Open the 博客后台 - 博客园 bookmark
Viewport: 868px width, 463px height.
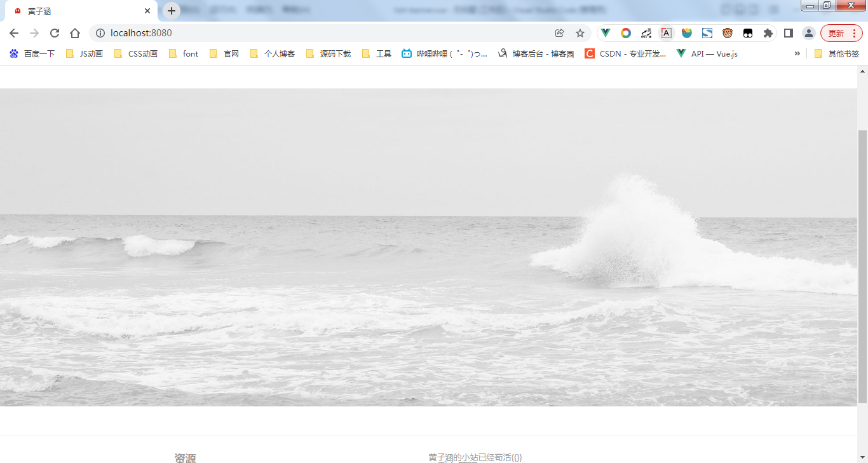tap(536, 53)
